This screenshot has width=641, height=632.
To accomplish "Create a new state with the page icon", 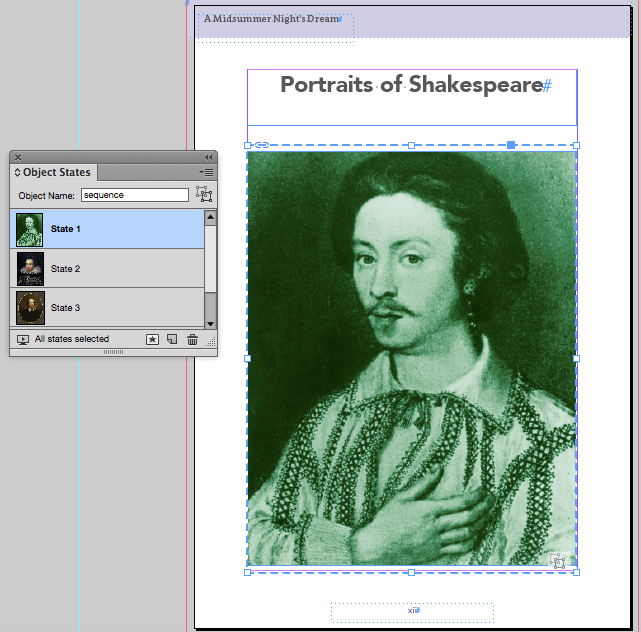I will (x=172, y=339).
